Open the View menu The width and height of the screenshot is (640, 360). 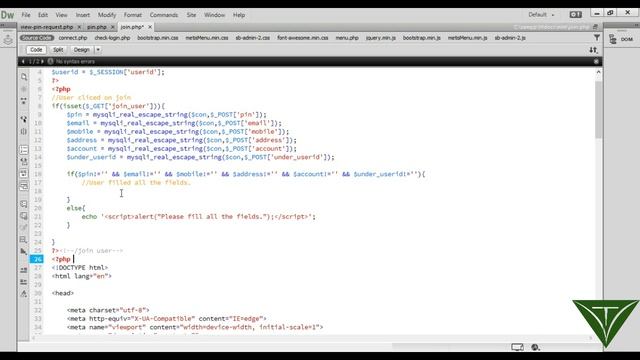pos(61,15)
